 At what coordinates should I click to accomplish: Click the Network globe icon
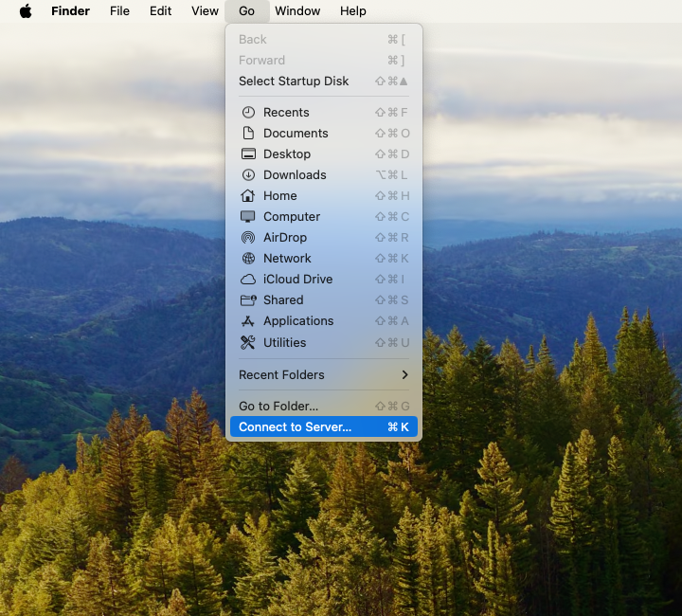click(248, 259)
